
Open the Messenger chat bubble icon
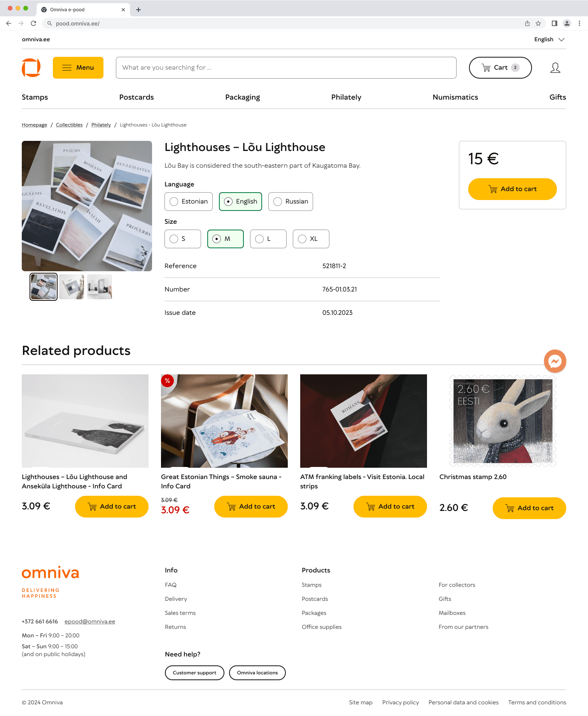pyautogui.click(x=555, y=361)
